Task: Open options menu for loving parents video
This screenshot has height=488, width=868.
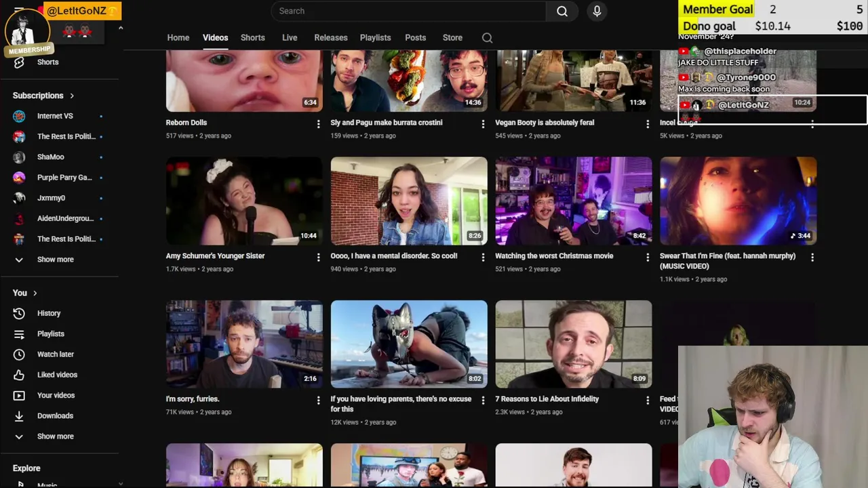Action: tap(483, 401)
